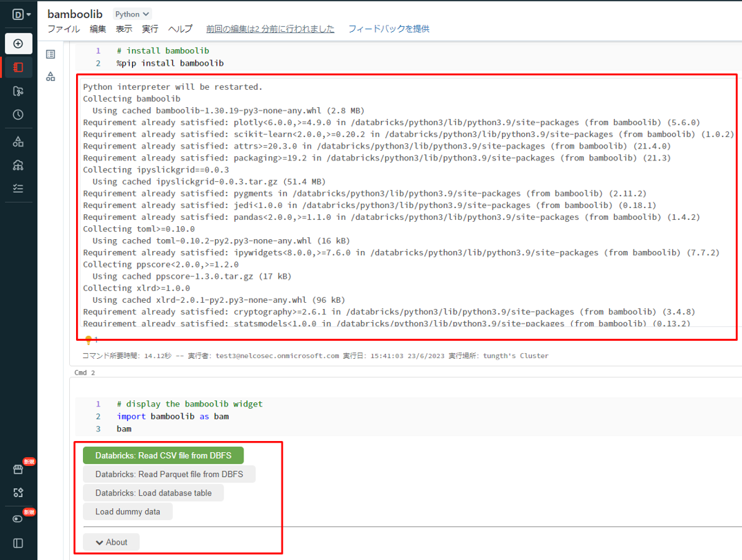Click the Partner Connect icon in sidebar
This screenshot has height=560, width=742.
coord(19,493)
